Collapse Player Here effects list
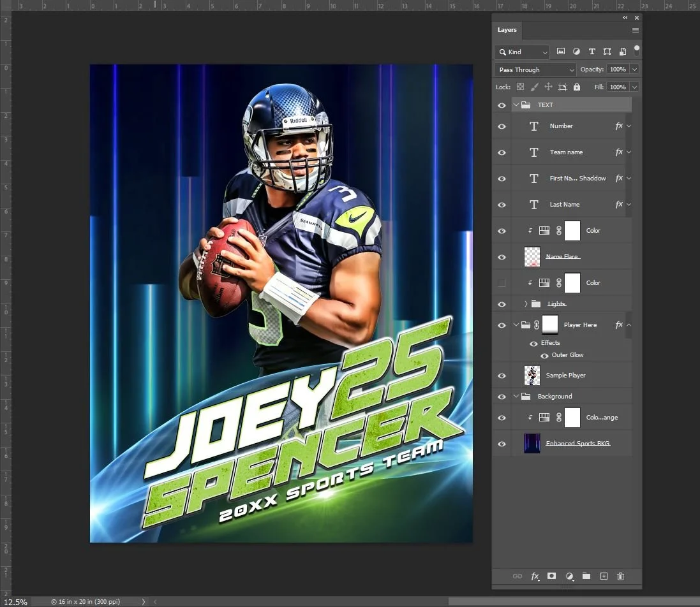 [x=629, y=325]
